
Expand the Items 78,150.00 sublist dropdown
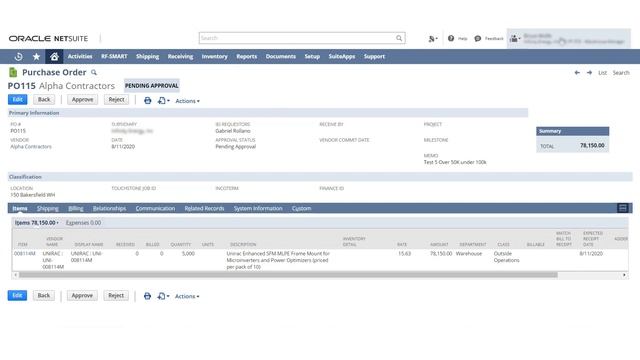click(x=37, y=223)
